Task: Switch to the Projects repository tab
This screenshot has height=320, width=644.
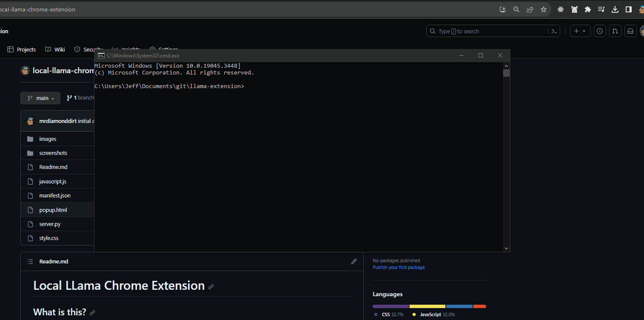Action: 22,49
